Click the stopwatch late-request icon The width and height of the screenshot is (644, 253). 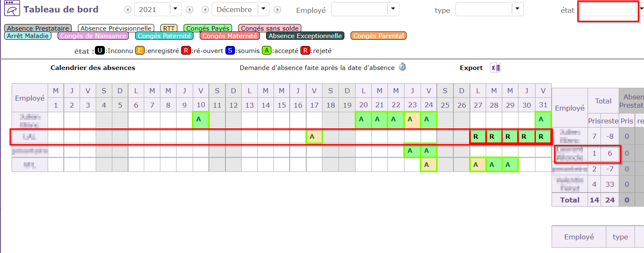coord(402,67)
